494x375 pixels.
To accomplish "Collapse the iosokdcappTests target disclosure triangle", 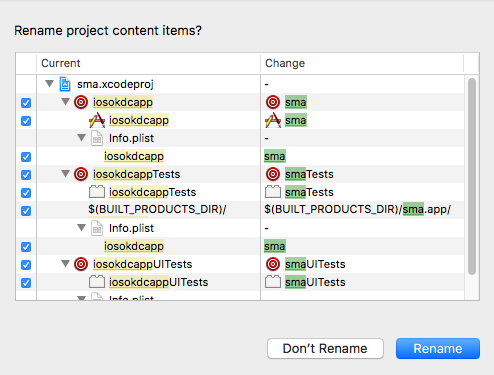I will tap(66, 173).
